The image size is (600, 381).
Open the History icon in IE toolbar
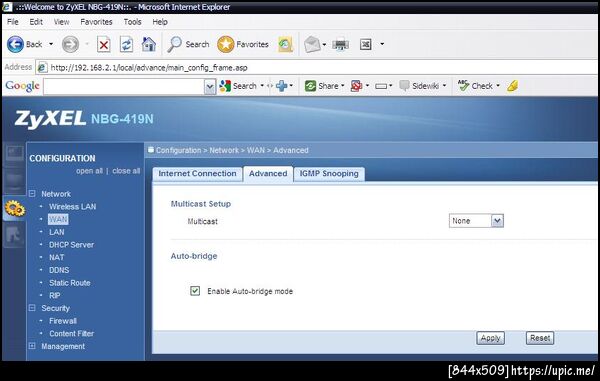[285, 44]
